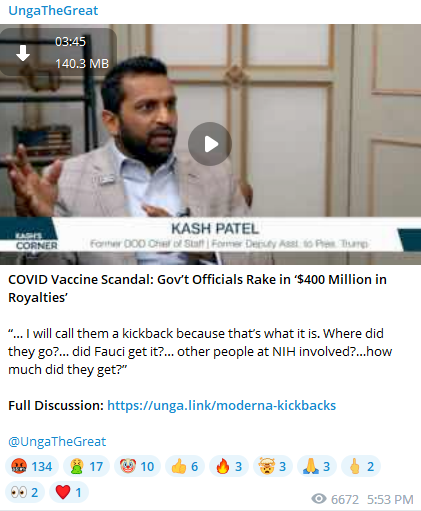React with the thumbs up emoji (6)
Image resolution: width=421 pixels, height=511 pixels.
click(x=185, y=466)
